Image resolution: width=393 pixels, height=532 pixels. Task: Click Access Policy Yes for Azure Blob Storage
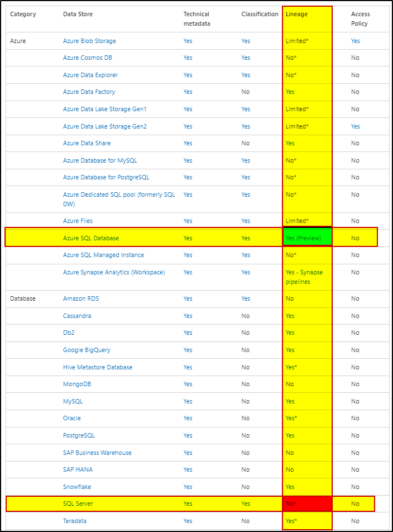pos(356,41)
